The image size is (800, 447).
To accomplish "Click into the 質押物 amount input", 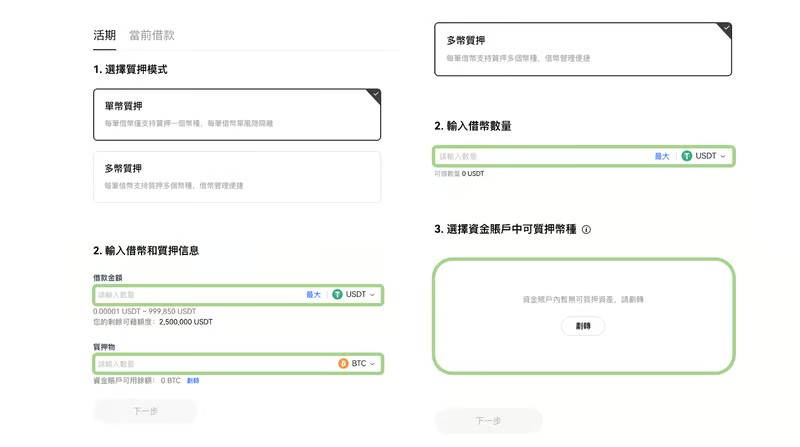I will click(x=210, y=364).
